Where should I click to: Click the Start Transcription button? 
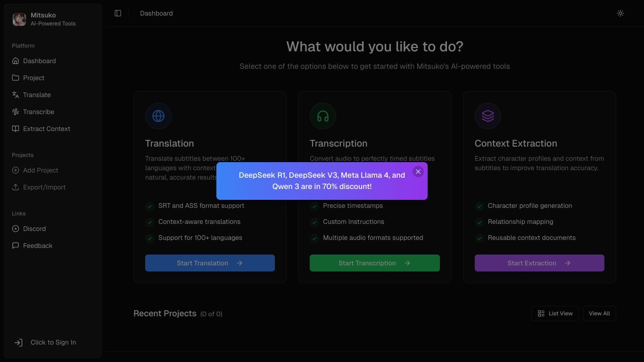tap(375, 263)
